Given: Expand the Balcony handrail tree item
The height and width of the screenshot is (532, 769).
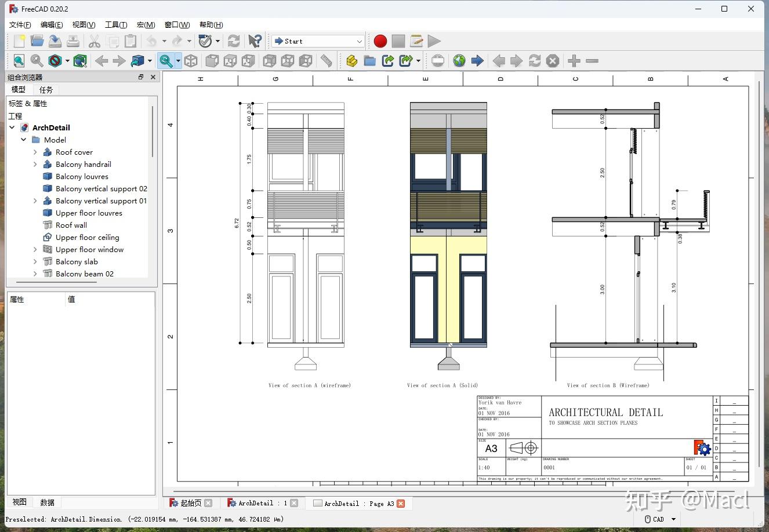Looking at the screenshot, I should point(35,164).
